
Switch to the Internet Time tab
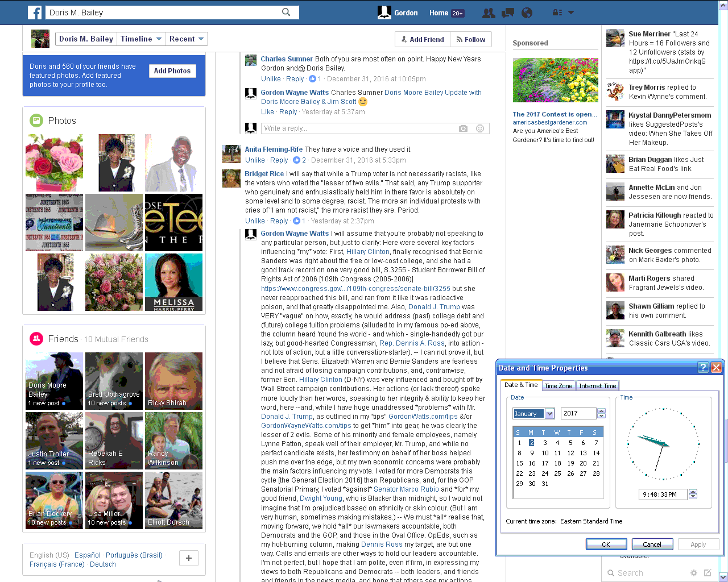point(597,386)
